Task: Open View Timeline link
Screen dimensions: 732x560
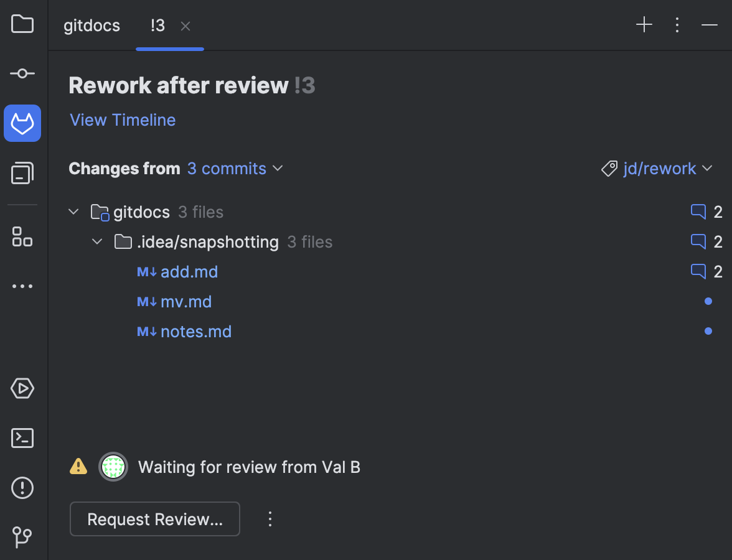Action: (122, 119)
